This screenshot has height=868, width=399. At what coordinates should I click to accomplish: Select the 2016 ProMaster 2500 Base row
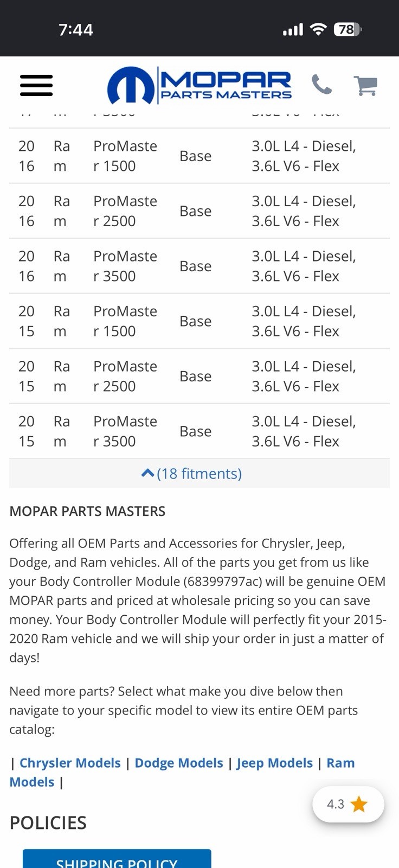click(200, 211)
